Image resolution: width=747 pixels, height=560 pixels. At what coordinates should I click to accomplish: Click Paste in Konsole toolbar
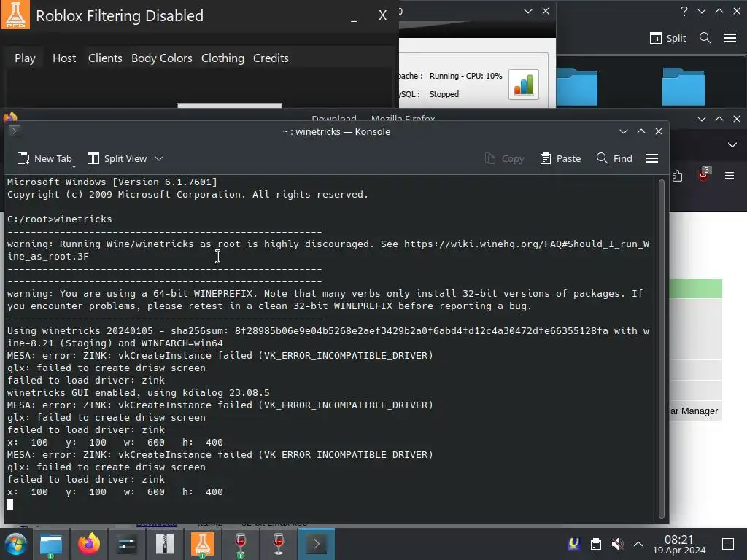tap(560, 158)
